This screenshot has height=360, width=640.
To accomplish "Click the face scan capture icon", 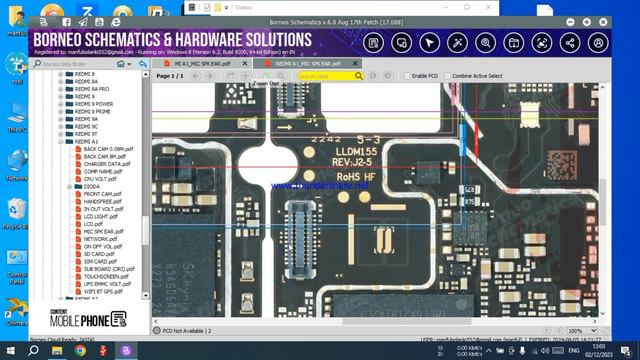I will coord(542,43).
